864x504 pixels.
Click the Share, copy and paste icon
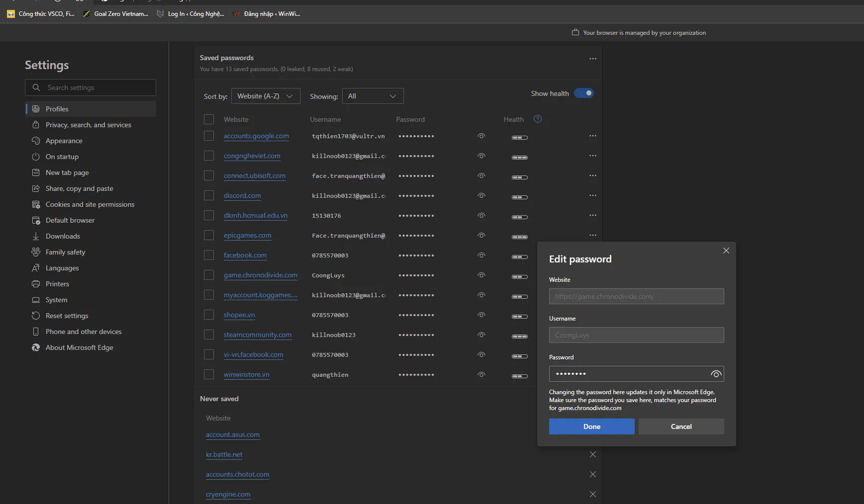click(x=36, y=188)
